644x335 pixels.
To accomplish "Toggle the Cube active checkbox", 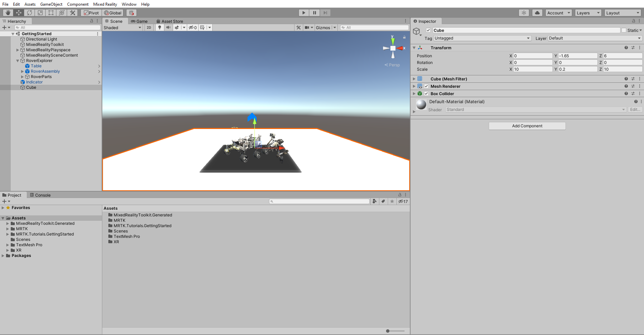I will [x=428, y=30].
